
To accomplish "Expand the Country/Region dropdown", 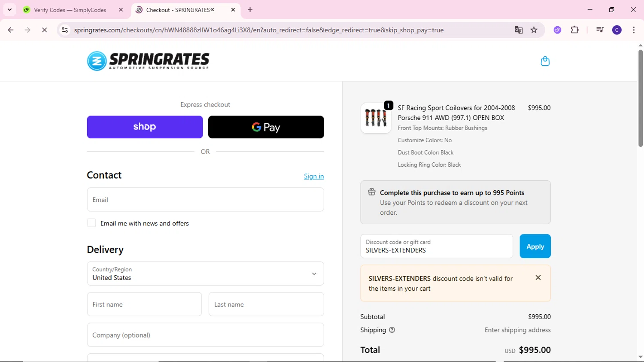I will 205,274.
